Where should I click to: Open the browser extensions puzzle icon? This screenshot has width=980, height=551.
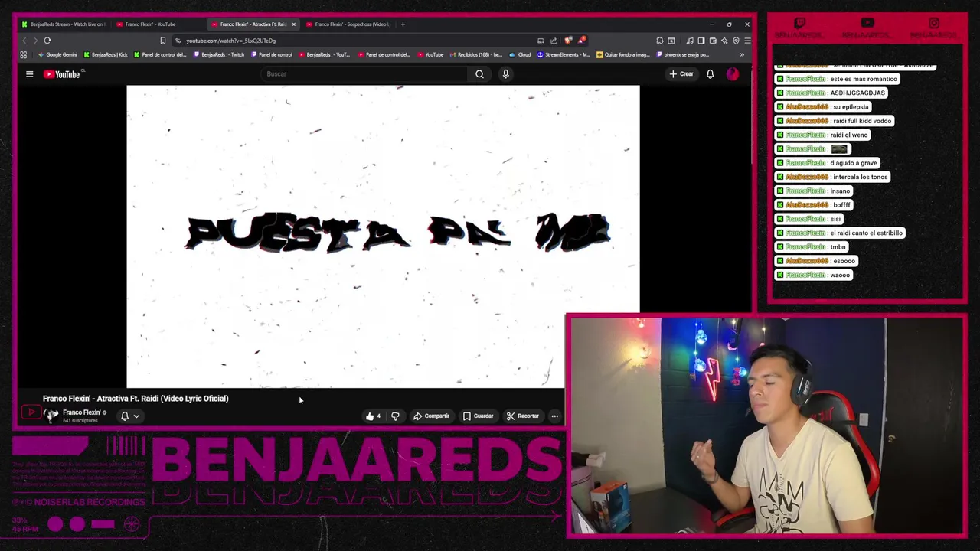[x=660, y=41]
